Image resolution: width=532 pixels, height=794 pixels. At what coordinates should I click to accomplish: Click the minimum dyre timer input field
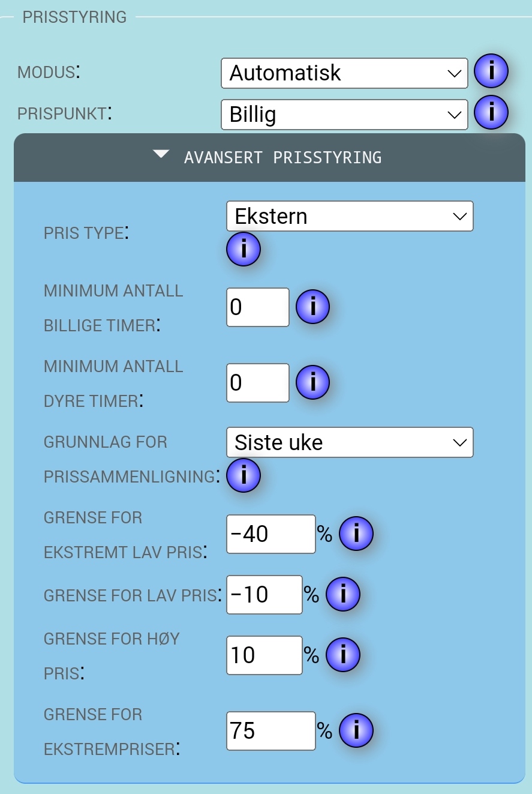pyautogui.click(x=257, y=383)
